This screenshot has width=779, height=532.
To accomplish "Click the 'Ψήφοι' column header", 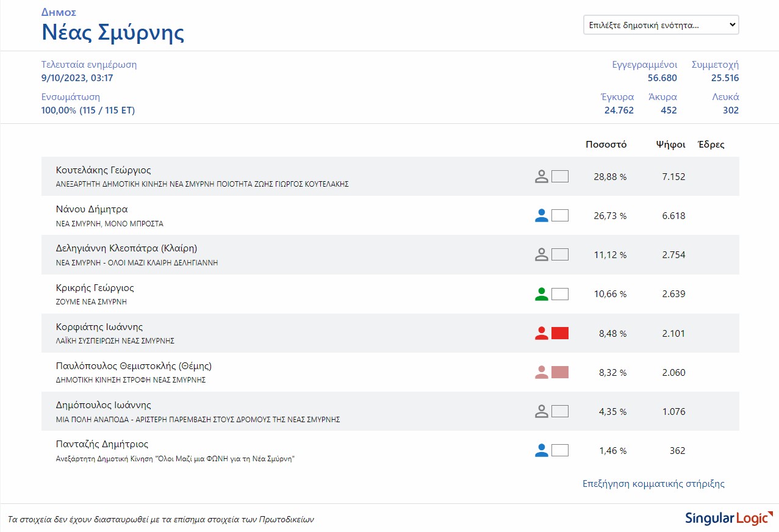I will (x=670, y=145).
